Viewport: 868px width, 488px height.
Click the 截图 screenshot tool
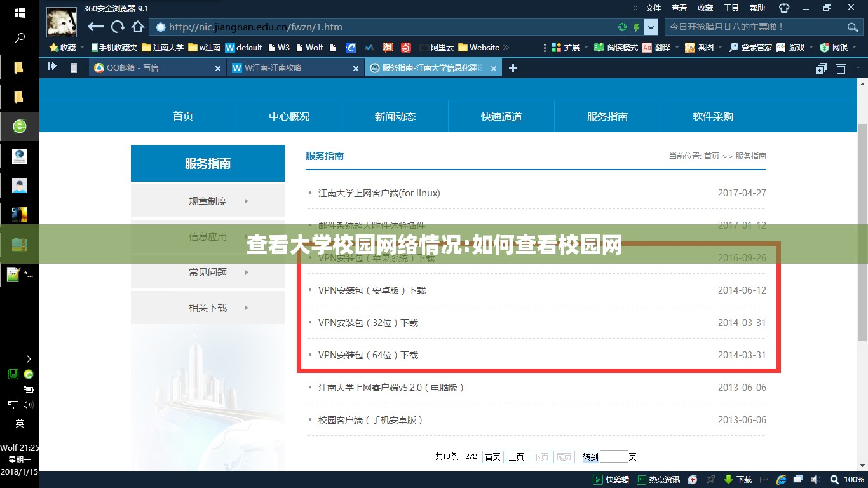click(700, 48)
